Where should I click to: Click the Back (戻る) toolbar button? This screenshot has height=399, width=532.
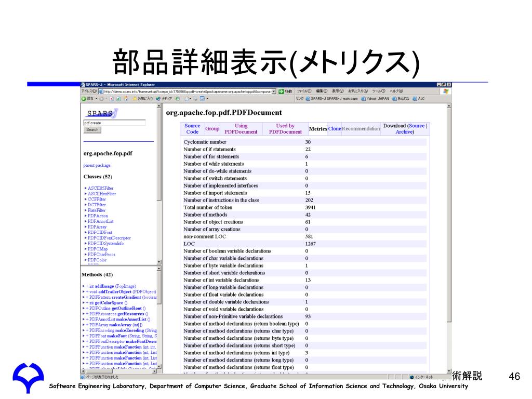click(x=87, y=99)
